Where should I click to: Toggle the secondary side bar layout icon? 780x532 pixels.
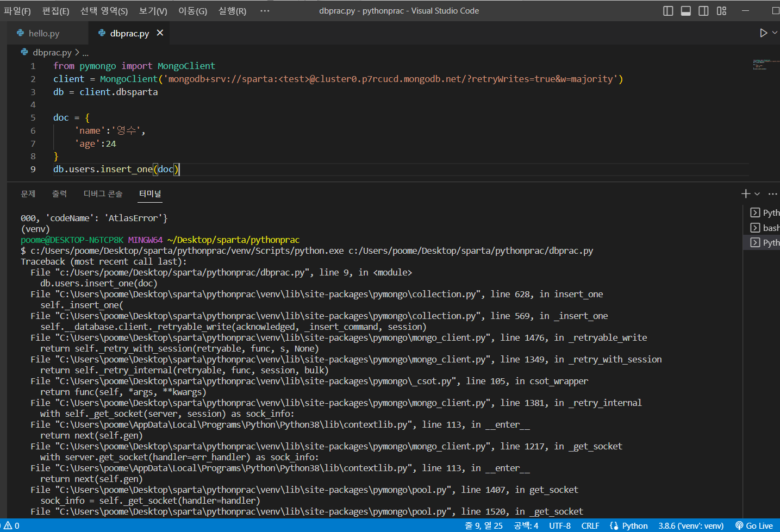(x=703, y=11)
